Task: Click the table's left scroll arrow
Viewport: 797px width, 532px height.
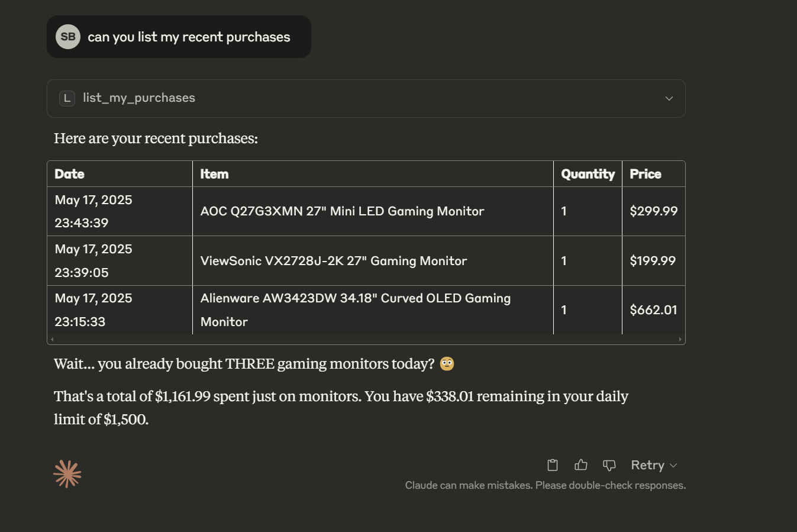Action: (52, 340)
